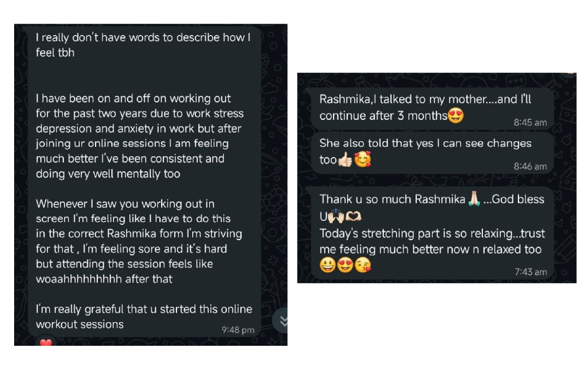Click the 7:43 am timestamp

pyautogui.click(x=530, y=272)
